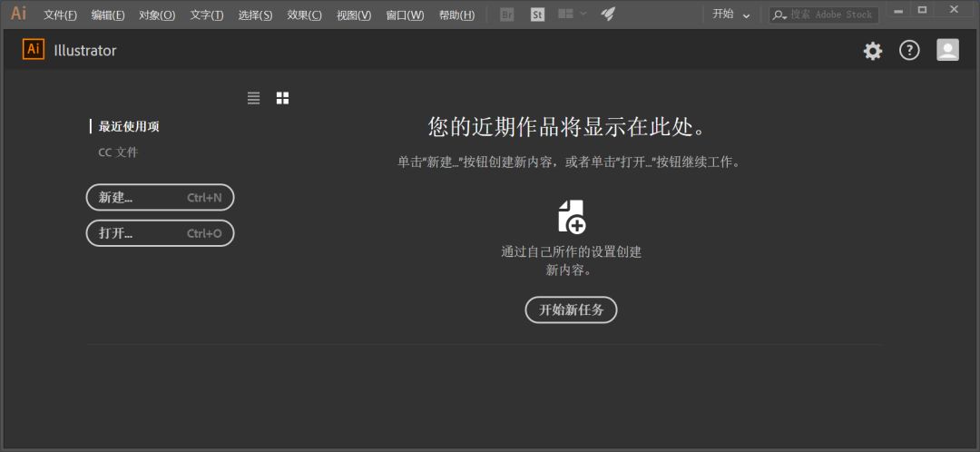Click the Ai application icon in menu bar
The image size is (980, 452).
click(19, 13)
